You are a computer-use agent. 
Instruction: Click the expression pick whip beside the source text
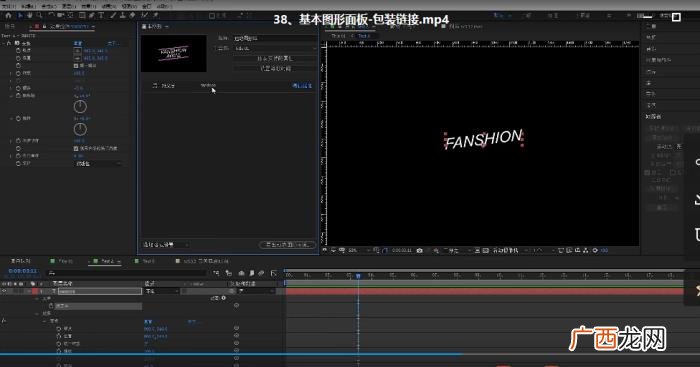[x=236, y=305]
